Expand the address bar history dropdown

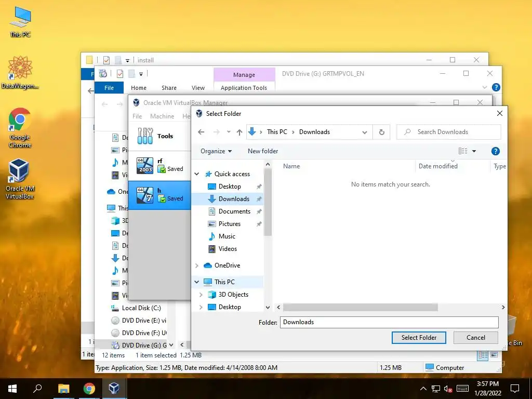point(364,132)
